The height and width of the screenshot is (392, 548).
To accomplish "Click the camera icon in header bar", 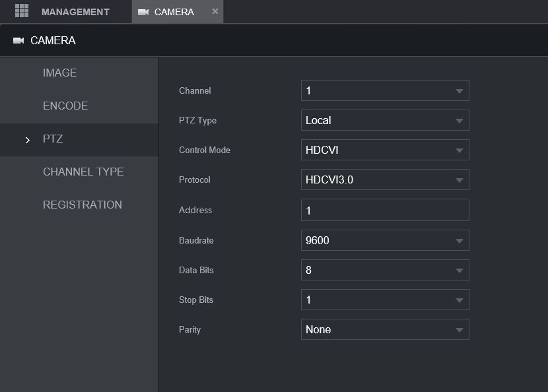I will 18,41.
